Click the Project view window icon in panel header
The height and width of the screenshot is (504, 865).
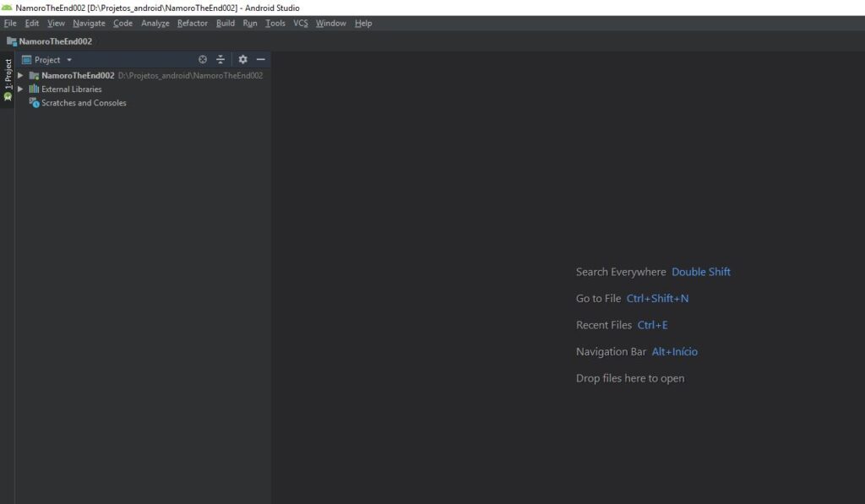pos(26,60)
